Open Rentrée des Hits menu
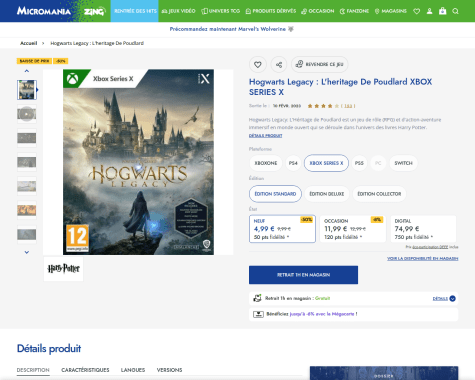The width and height of the screenshot is (475, 380). (x=135, y=11)
